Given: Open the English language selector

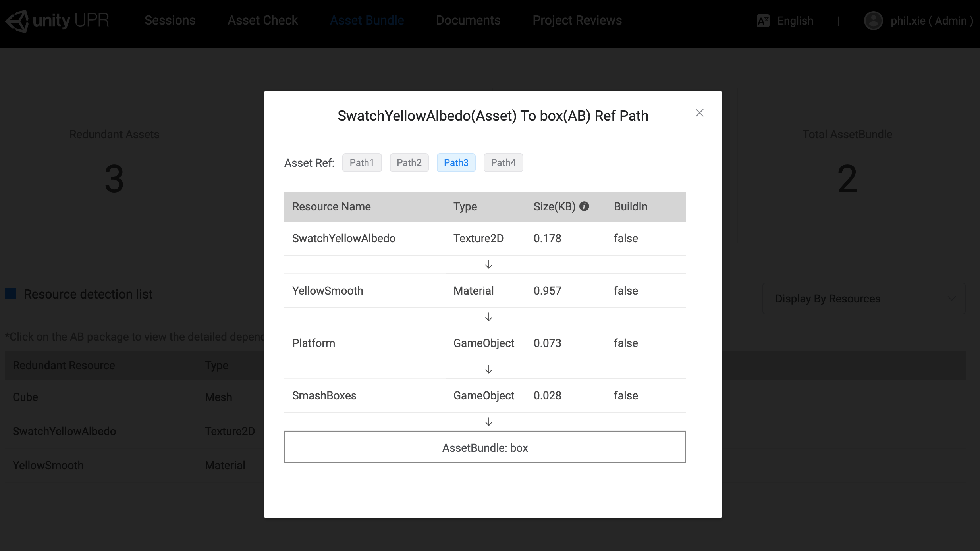Looking at the screenshot, I should (795, 21).
